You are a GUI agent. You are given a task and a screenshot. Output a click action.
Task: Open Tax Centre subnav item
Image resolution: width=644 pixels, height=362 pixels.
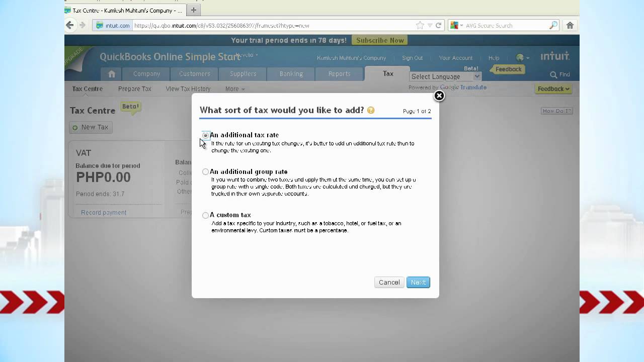tap(87, 88)
